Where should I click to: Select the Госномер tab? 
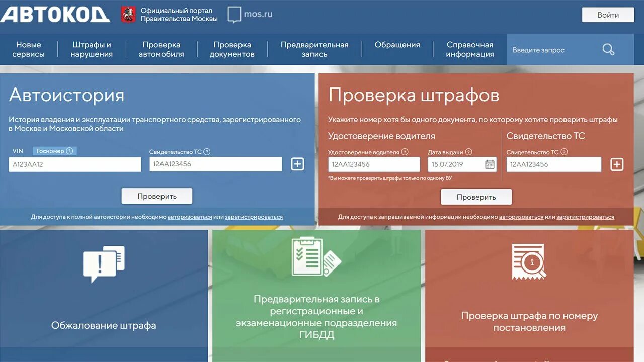point(55,151)
